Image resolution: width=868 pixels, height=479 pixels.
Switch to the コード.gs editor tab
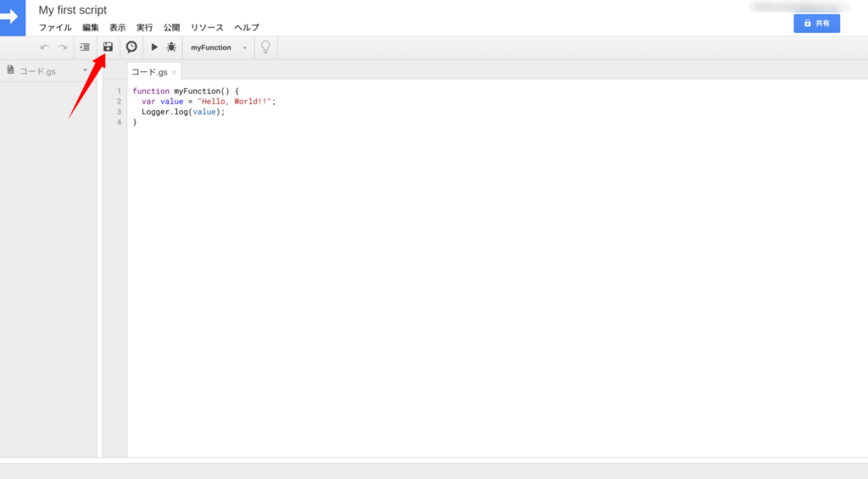click(x=149, y=72)
